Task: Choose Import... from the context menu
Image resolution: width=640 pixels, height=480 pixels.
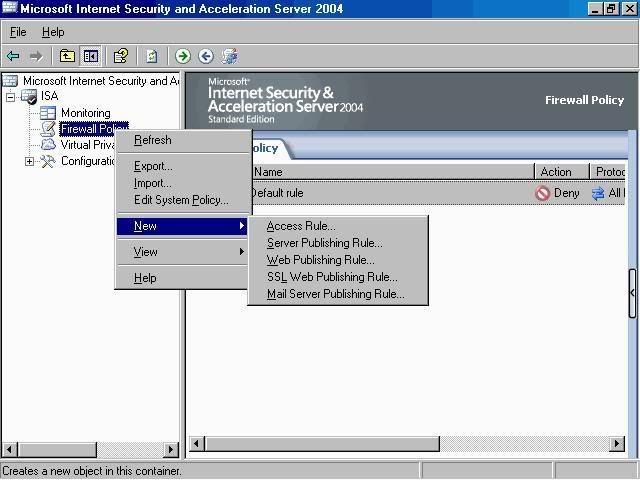Action: (182, 183)
